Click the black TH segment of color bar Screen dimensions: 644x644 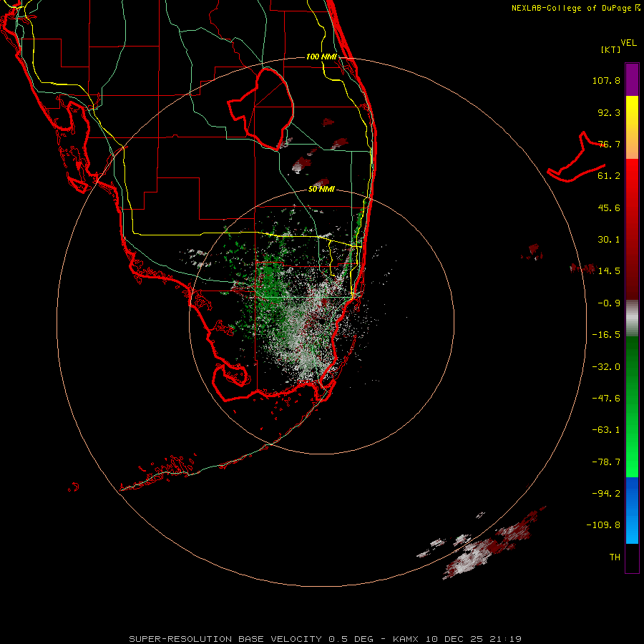click(632, 557)
